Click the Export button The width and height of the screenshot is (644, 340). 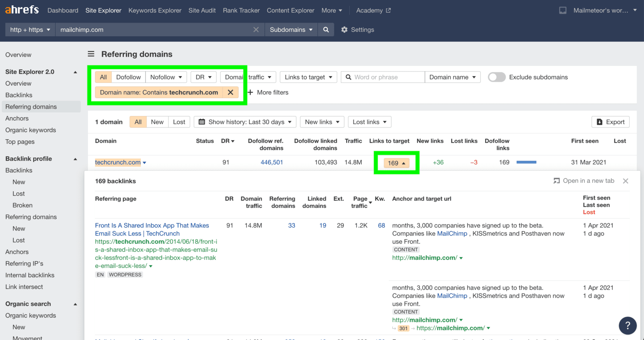coord(611,122)
